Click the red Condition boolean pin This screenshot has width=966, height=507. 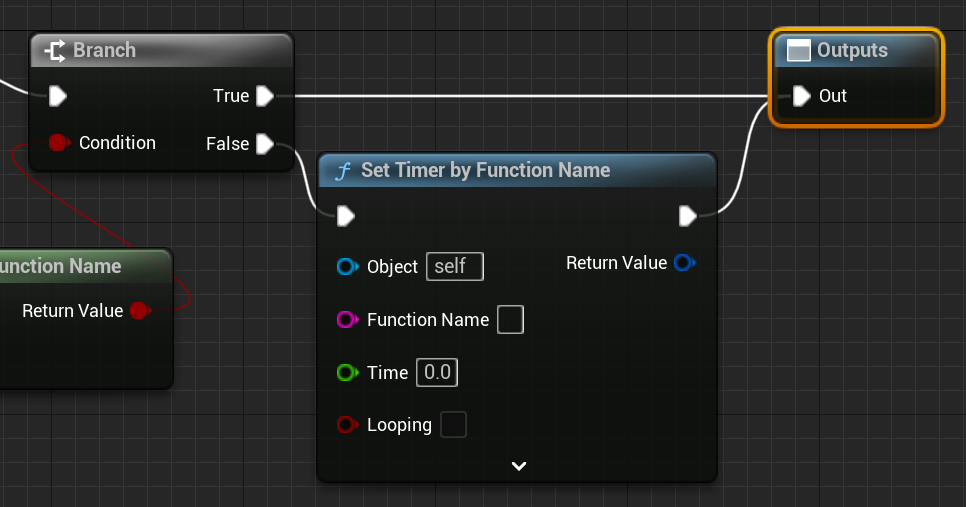59,143
